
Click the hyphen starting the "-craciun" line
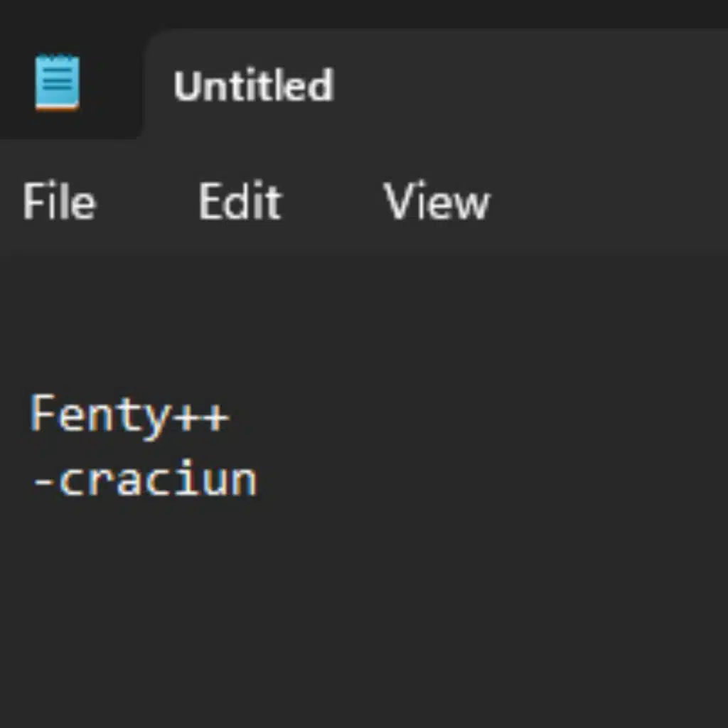click(x=43, y=481)
